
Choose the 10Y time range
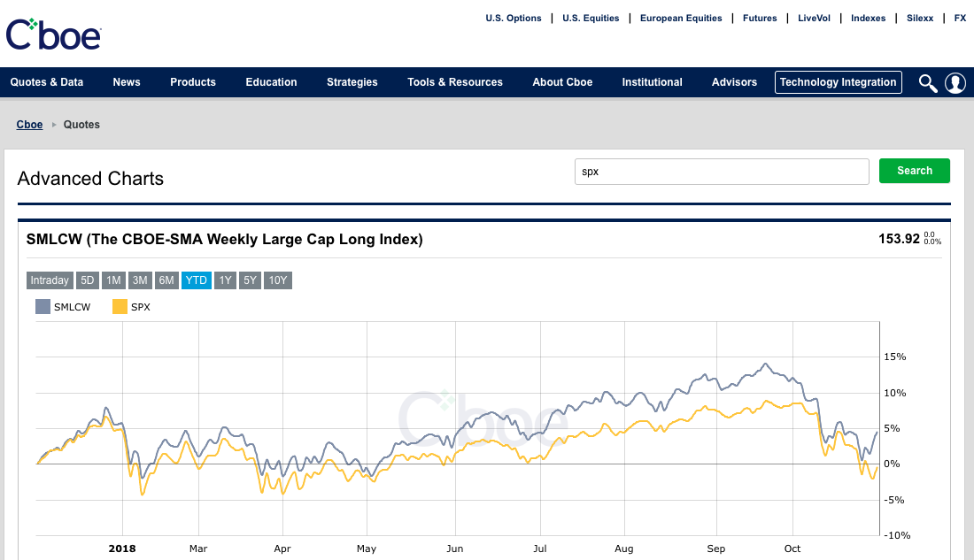278,280
